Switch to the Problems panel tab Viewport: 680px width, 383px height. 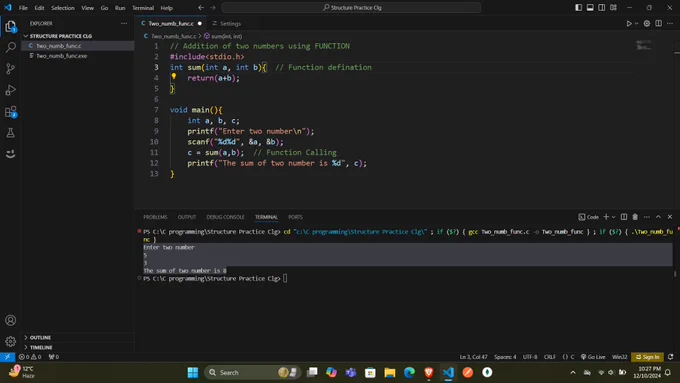tap(155, 217)
